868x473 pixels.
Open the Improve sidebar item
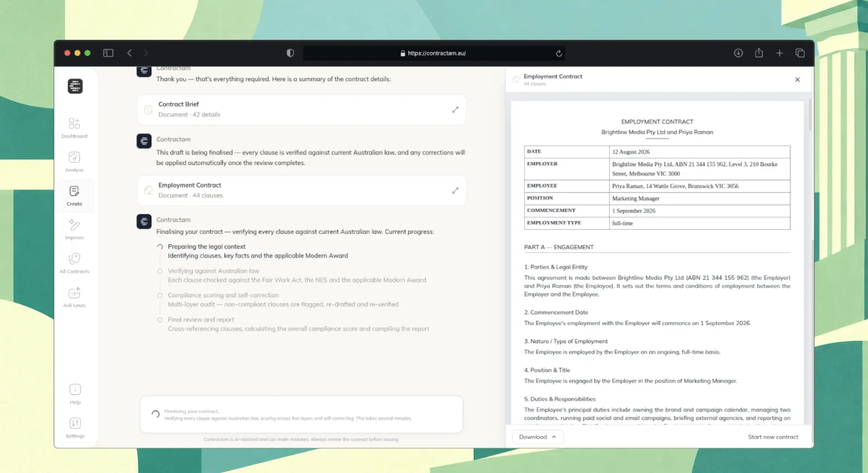click(x=75, y=230)
